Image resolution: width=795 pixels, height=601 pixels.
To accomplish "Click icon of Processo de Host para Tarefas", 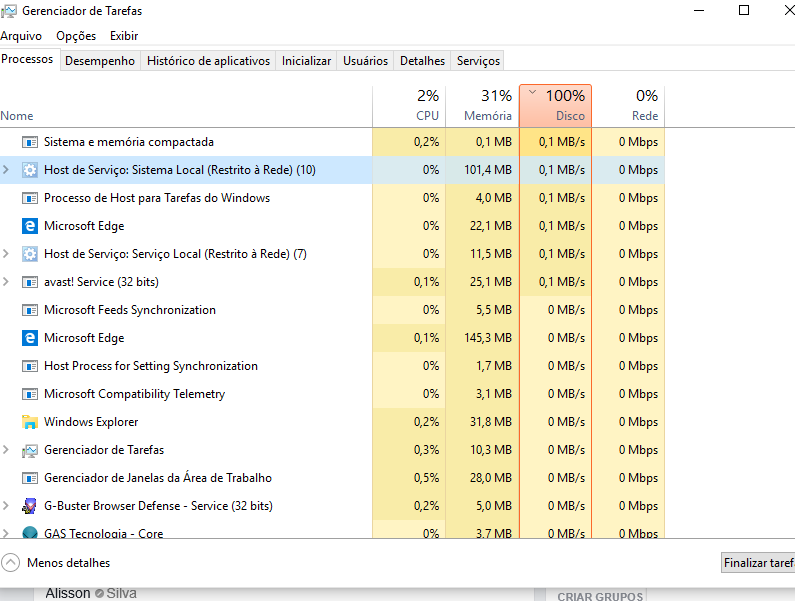I will [30, 198].
